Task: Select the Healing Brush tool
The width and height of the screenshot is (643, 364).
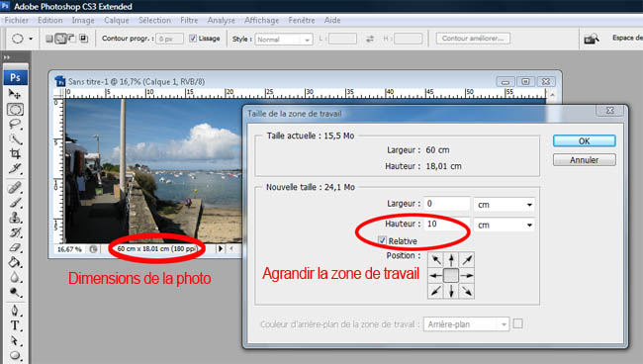Action: tap(15, 188)
